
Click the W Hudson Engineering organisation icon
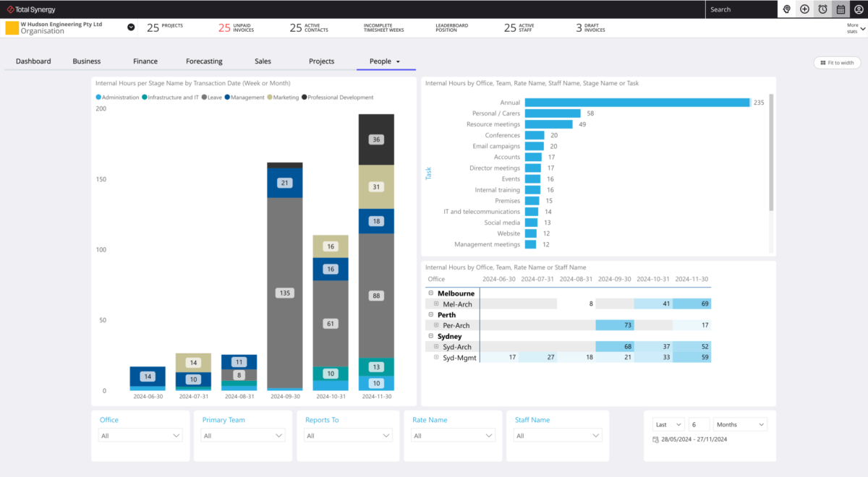coord(11,27)
